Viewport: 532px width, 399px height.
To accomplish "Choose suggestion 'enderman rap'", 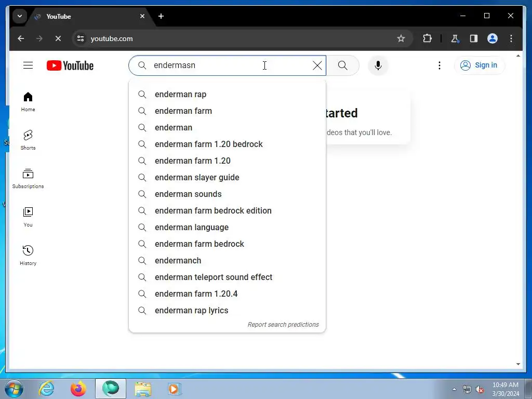I will [228, 95].
